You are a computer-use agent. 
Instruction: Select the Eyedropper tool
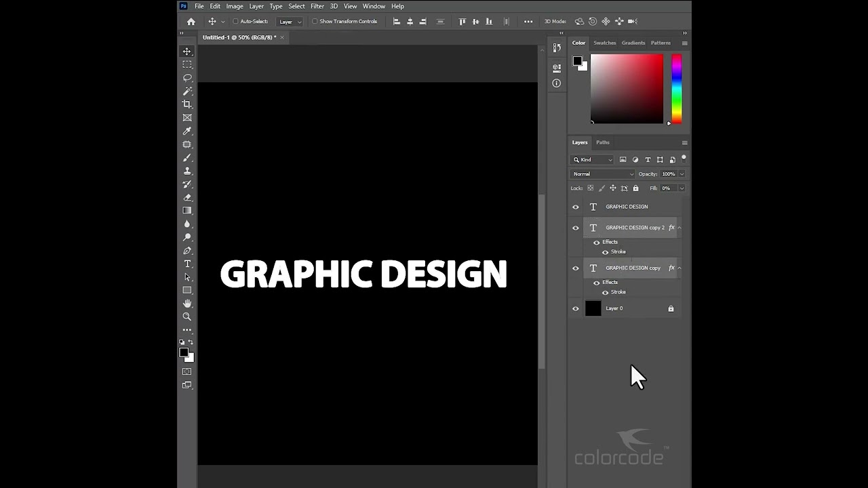point(187,131)
